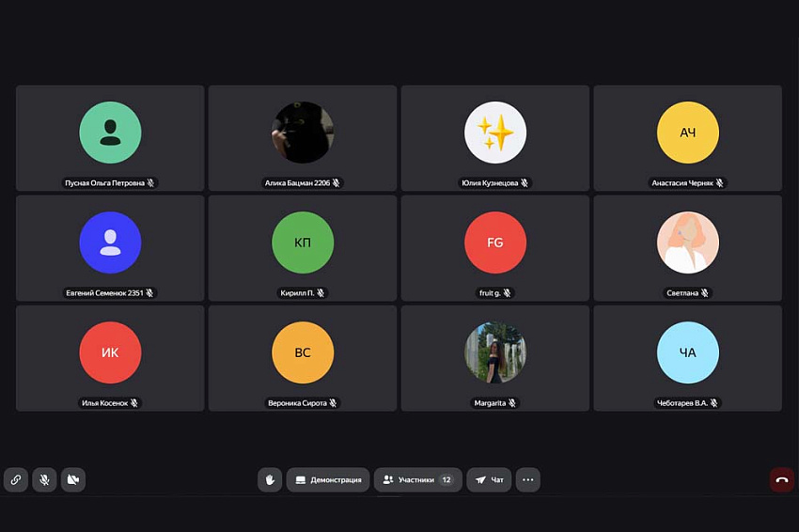Open Светлана's illustrated avatar tile

[x=687, y=243]
